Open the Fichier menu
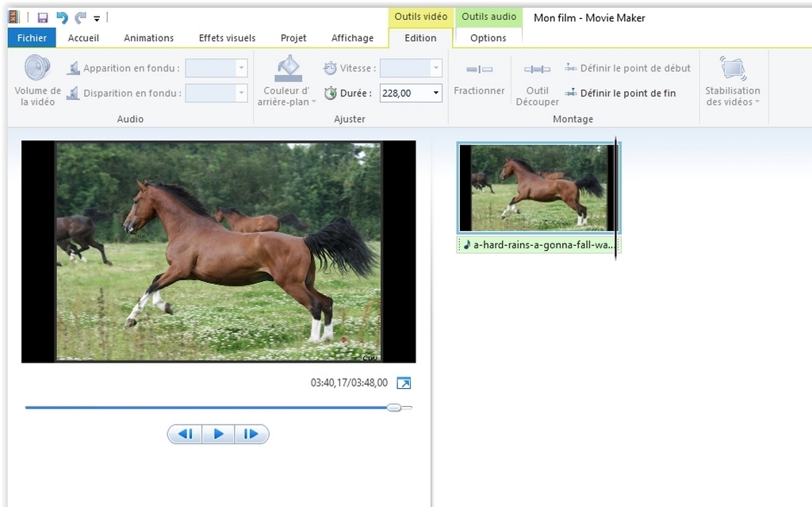The width and height of the screenshot is (812, 507). point(32,38)
